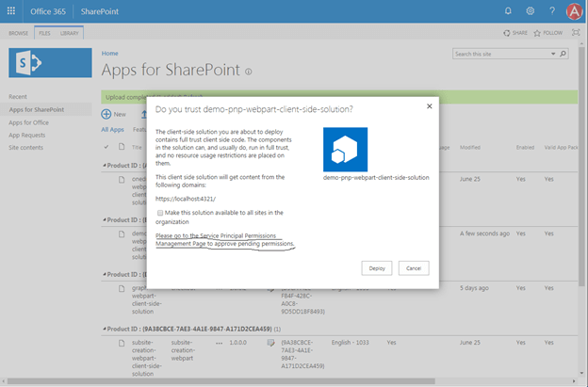Open Apps for Office in left navigation
This screenshot has height=387, width=588.
click(28, 122)
